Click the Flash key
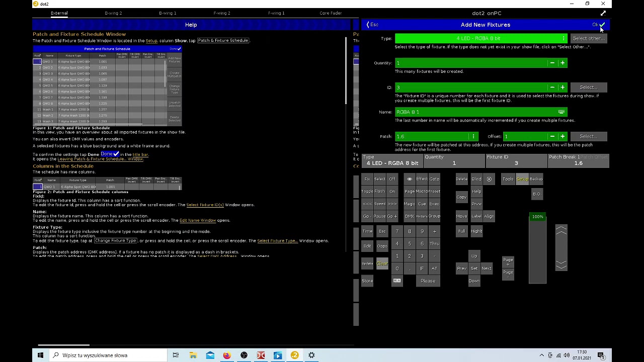The height and width of the screenshot is (362, 644). [380, 192]
